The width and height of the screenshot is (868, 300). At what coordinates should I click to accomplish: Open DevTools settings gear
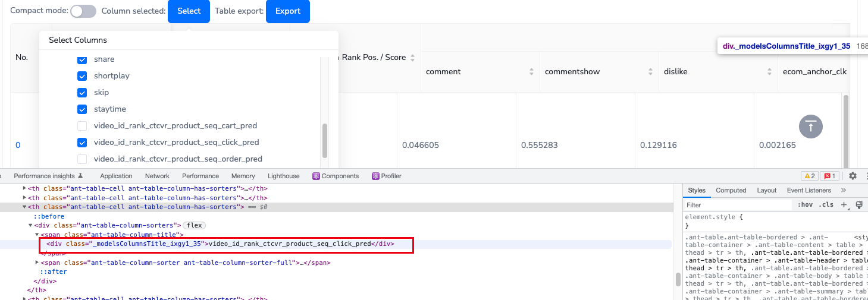point(853,176)
